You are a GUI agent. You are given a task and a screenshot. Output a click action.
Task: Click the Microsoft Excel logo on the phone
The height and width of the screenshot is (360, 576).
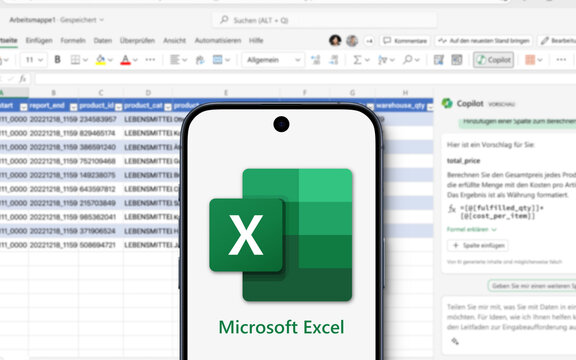pos(281,235)
